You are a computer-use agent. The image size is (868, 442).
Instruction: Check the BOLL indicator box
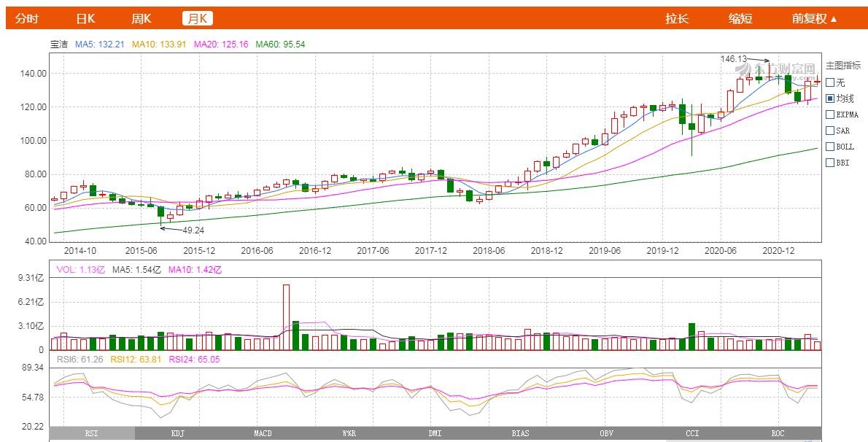point(830,147)
